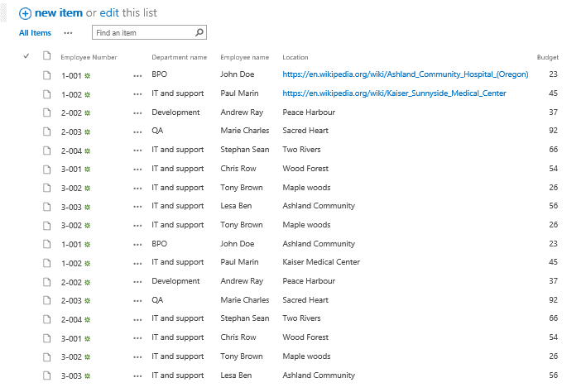The width and height of the screenshot is (586, 392).
Task: Open the ellipsis menu for the first Andrew Ray row
Action: tap(137, 112)
